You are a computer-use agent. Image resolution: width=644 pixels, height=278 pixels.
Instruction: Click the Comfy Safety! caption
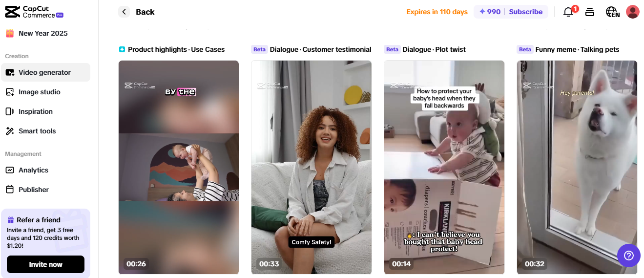coord(312,242)
